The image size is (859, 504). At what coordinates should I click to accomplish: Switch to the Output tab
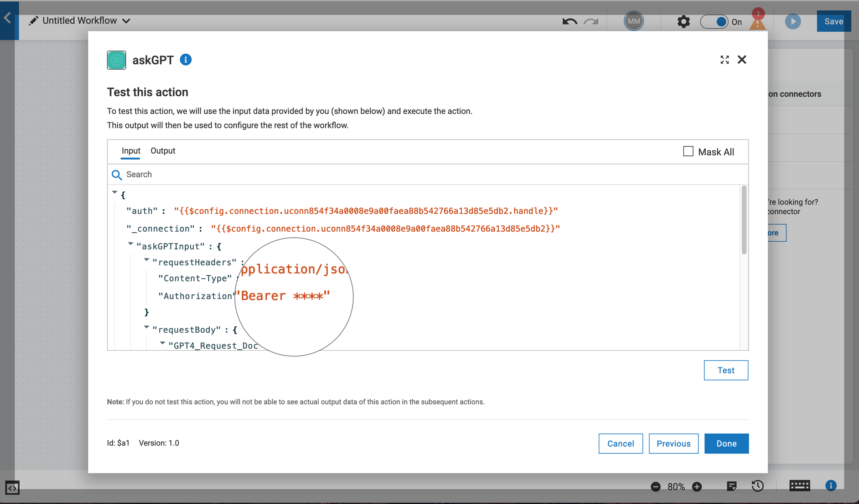click(163, 151)
